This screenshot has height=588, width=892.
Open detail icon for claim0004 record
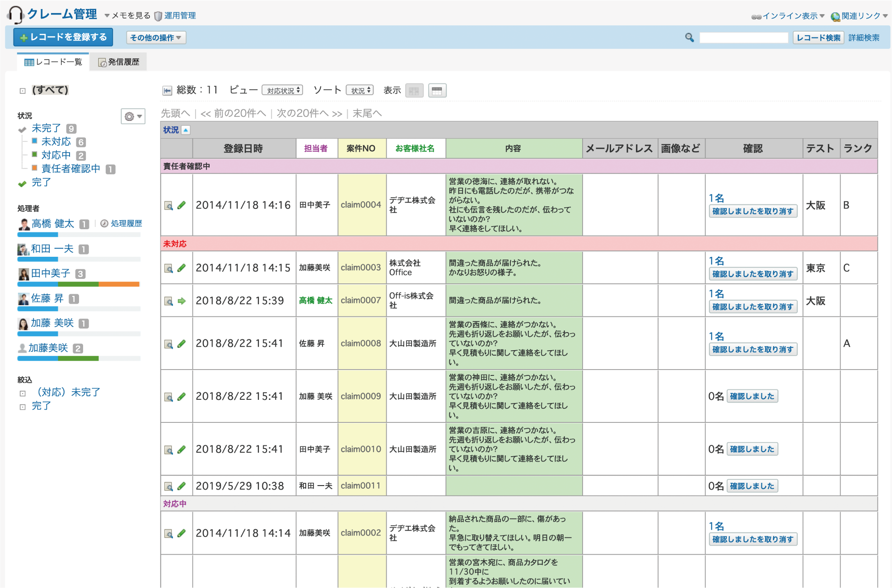168,206
